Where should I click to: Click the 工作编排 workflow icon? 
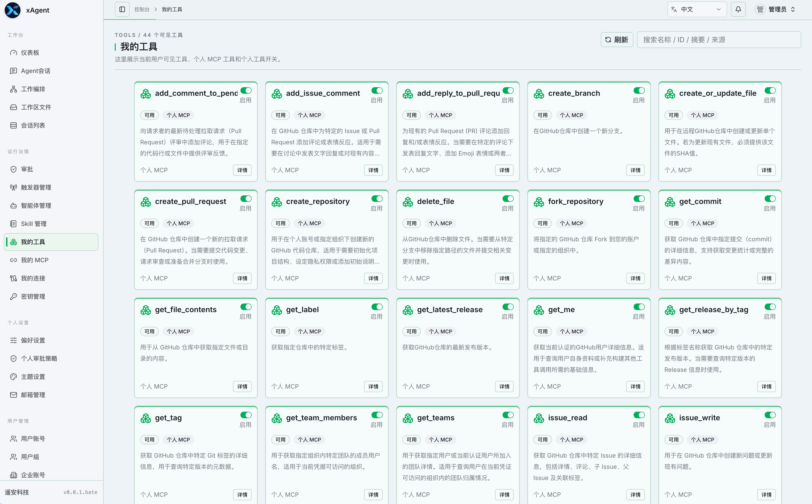tap(13, 89)
